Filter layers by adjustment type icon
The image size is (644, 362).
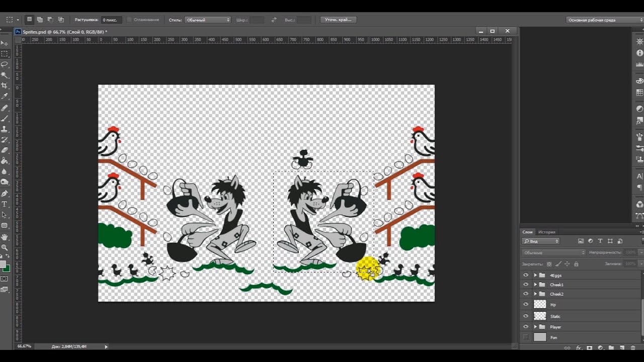click(591, 241)
